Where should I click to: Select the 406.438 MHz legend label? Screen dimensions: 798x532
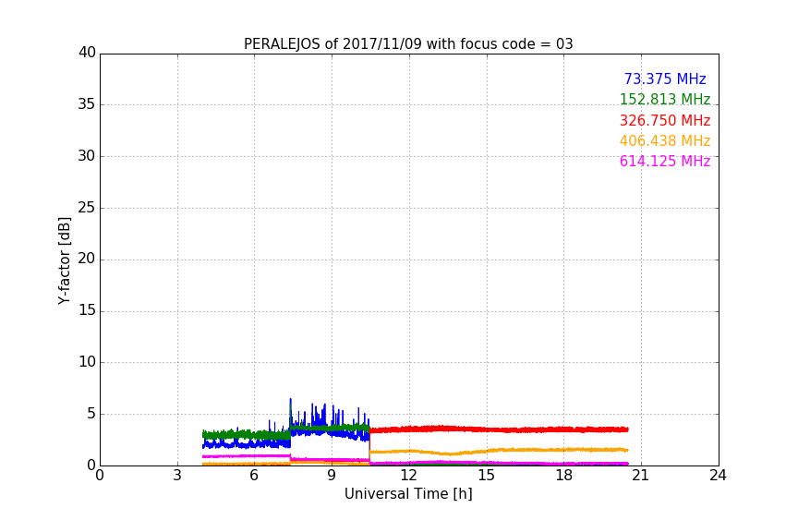(665, 141)
